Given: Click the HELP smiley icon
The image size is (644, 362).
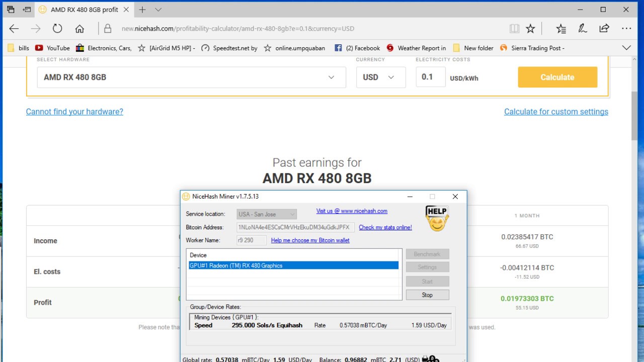Looking at the screenshot, I should 437,218.
